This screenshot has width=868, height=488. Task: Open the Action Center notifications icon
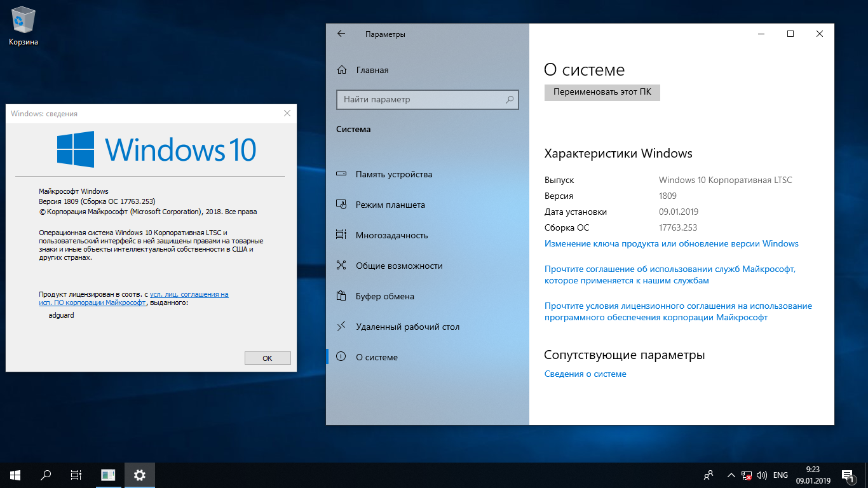[848, 475]
